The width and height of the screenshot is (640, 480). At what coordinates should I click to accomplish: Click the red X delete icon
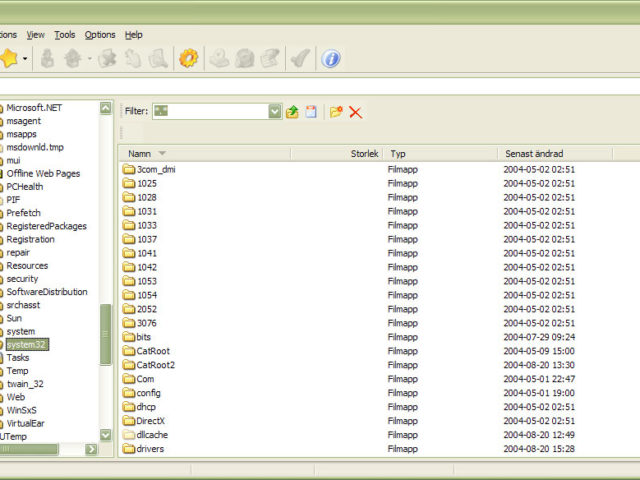click(355, 112)
